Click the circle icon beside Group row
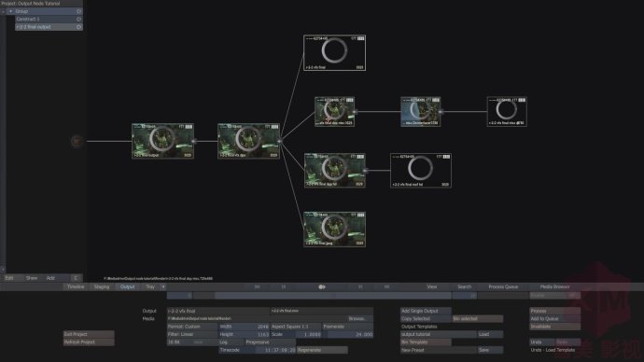 click(x=78, y=11)
